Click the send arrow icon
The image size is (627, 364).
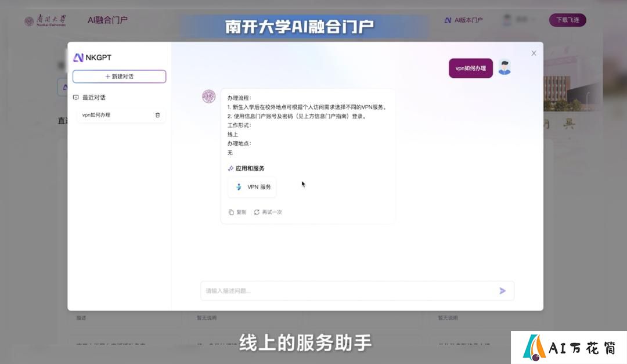[503, 291]
